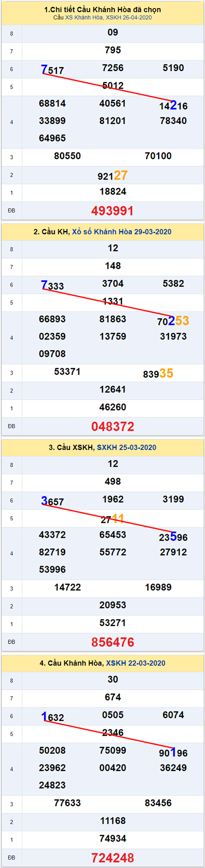This screenshot has height=868, width=205.
Task: Click number 3657 in the third table
Action: [52, 501]
